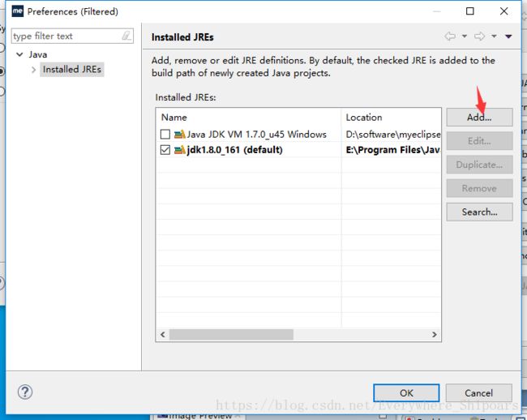The height and width of the screenshot is (420, 527).
Task: Click the Search... button
Action: pos(479,212)
